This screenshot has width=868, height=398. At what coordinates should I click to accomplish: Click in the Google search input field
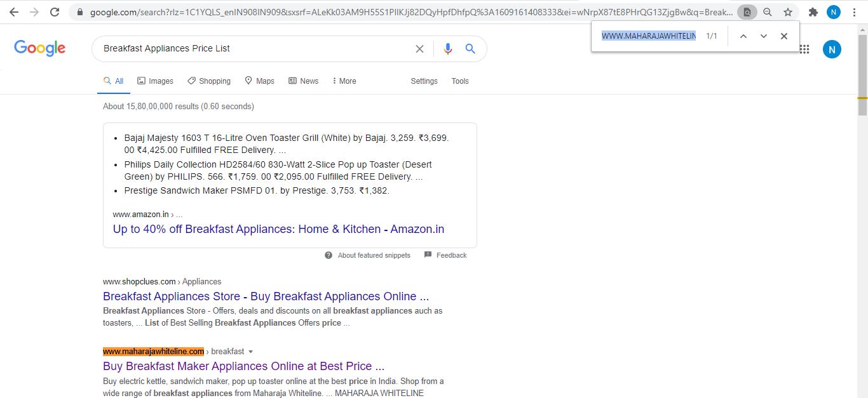254,49
